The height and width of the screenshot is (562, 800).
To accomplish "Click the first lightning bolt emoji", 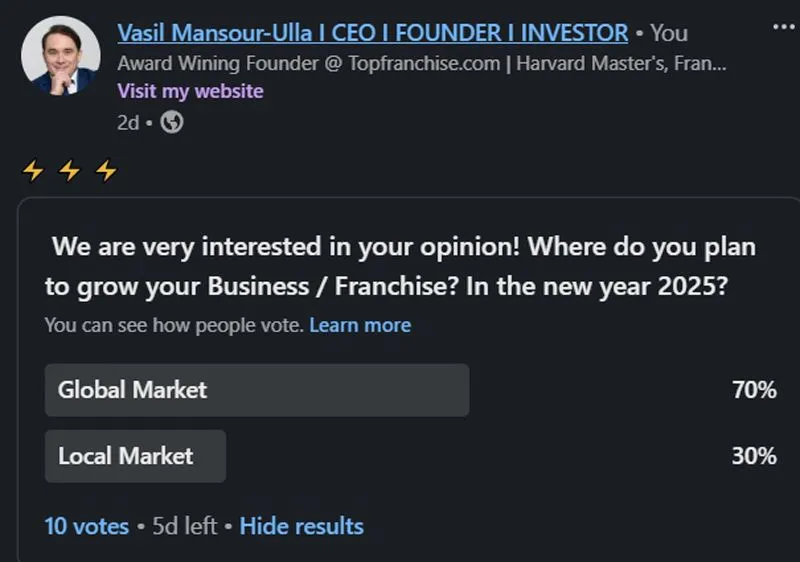I will pos(33,171).
